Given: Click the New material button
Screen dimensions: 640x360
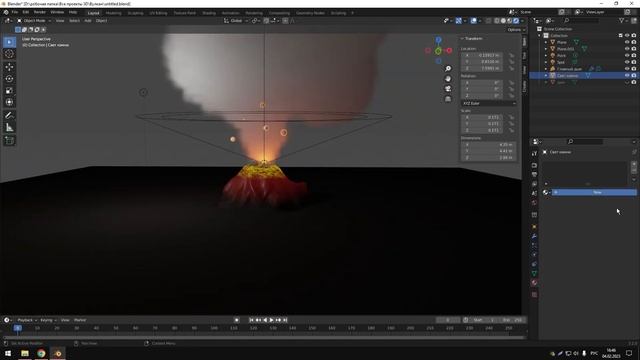Looking at the screenshot, I should pos(594,192).
